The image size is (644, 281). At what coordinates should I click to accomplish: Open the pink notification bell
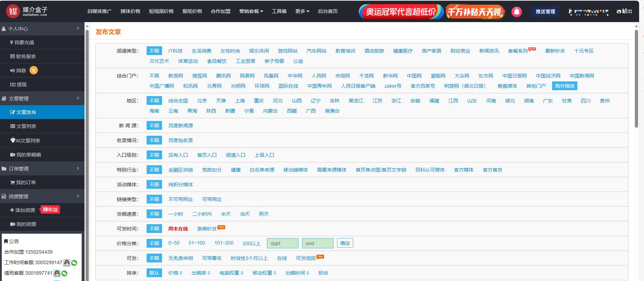(516, 12)
